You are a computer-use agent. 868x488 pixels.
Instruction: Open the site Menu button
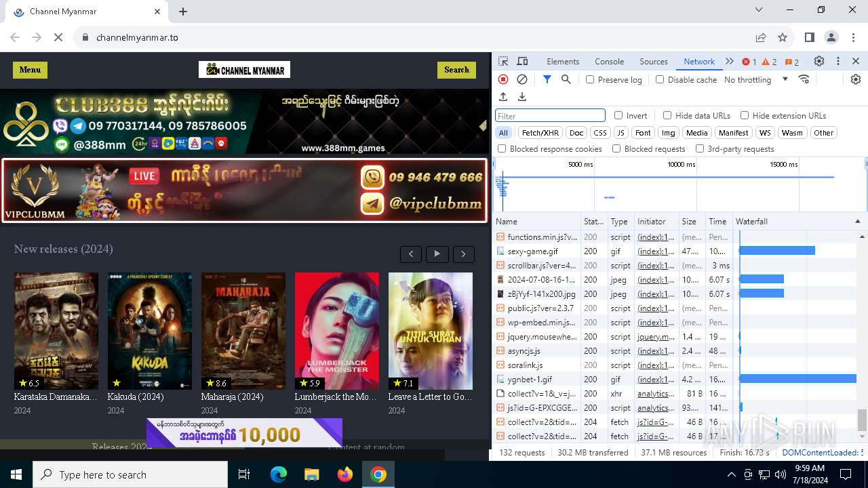click(x=30, y=70)
